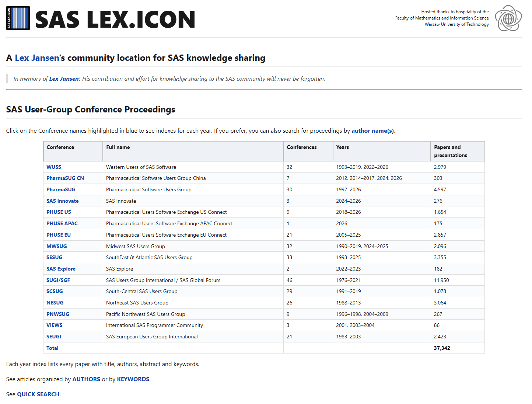Click the SAS LEX.ICON site title text
This screenshot has width=532, height=404.
(115, 20)
